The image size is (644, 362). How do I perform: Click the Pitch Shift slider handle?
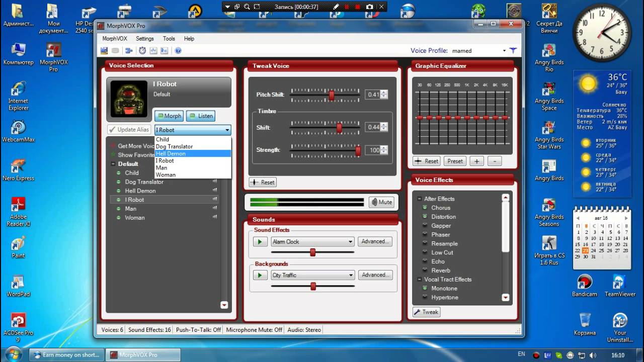pos(332,95)
